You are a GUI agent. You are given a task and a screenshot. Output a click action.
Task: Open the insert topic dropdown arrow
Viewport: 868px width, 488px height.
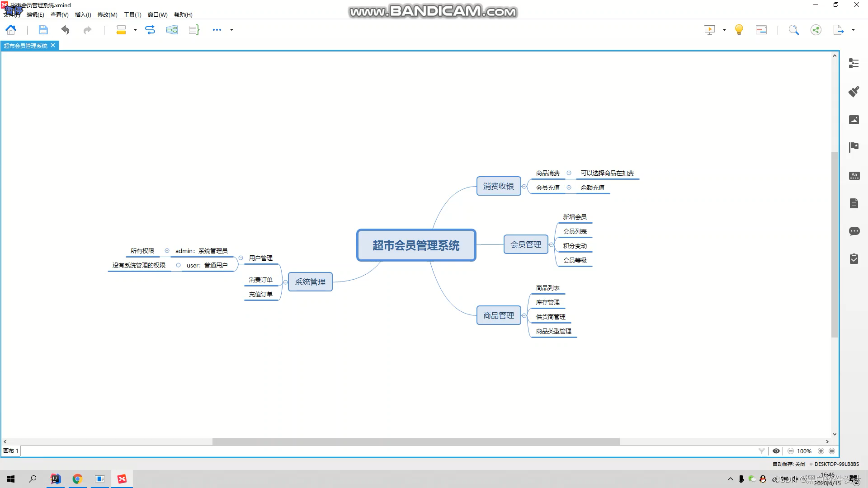point(135,30)
